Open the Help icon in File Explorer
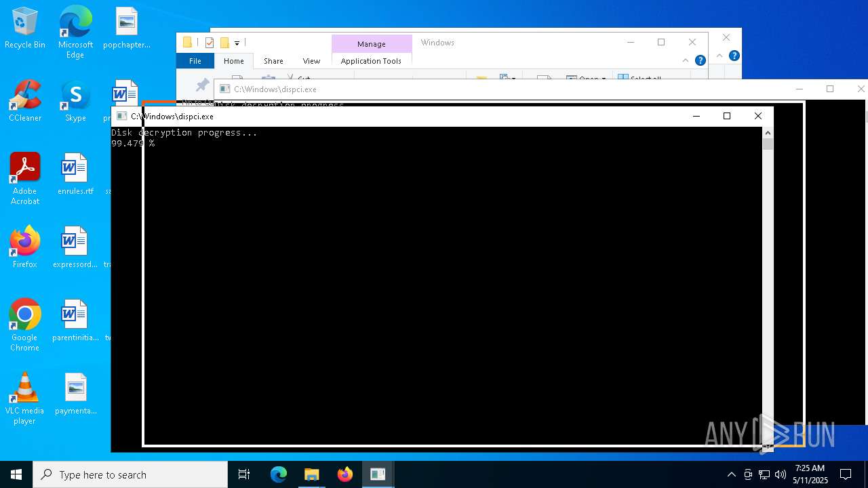 click(x=701, y=60)
